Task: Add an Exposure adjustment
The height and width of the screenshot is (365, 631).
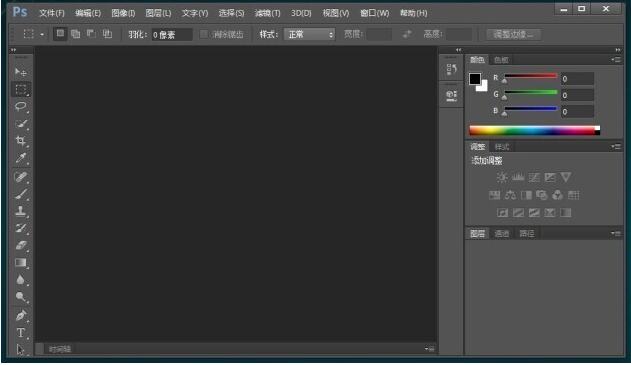Action: (550, 177)
